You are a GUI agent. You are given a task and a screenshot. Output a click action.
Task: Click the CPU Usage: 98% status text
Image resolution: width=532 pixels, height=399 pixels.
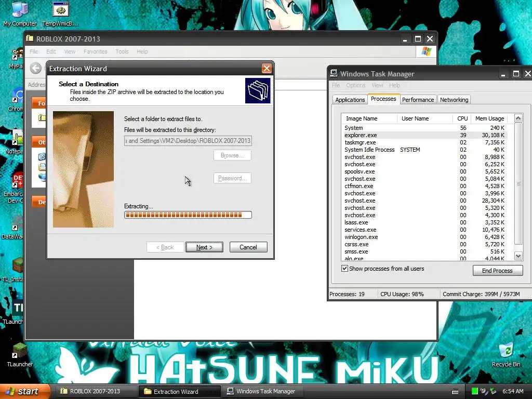402,294
